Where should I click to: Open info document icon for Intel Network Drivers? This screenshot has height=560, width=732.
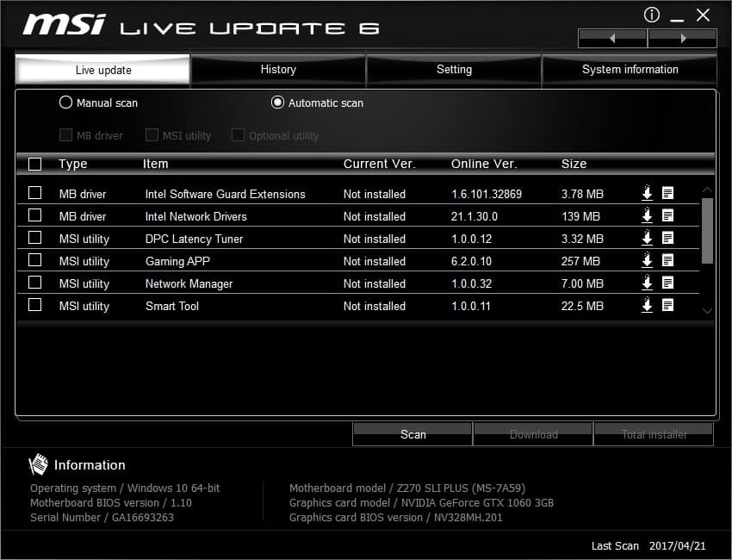click(667, 215)
